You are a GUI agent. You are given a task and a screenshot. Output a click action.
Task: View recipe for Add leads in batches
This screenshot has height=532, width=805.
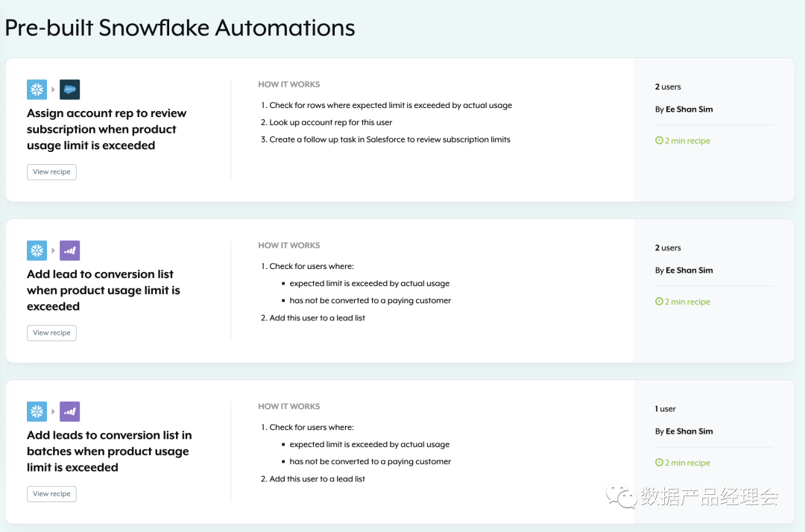[52, 494]
